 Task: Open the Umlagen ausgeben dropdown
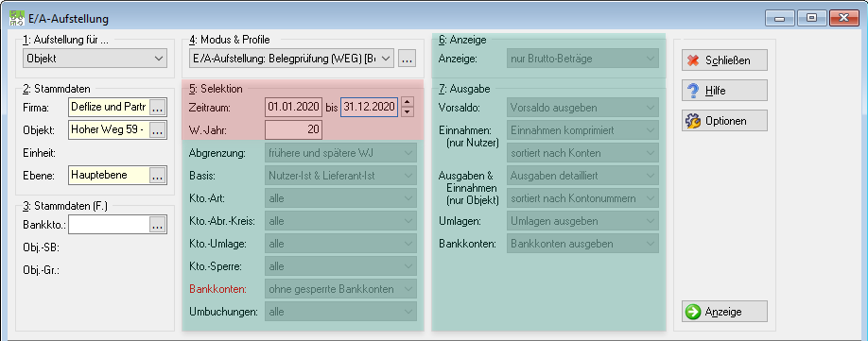coord(582,220)
